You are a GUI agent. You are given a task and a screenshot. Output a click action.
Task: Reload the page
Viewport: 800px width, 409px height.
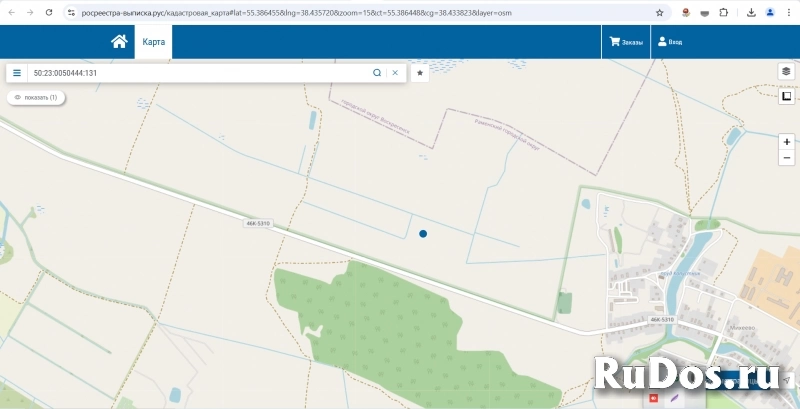pyautogui.click(x=48, y=12)
